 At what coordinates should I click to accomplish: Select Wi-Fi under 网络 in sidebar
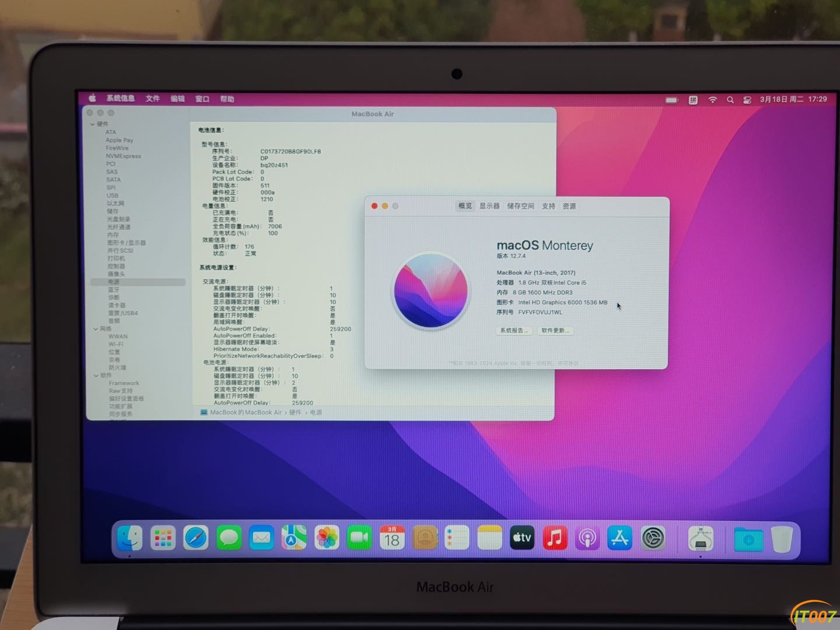(x=116, y=344)
